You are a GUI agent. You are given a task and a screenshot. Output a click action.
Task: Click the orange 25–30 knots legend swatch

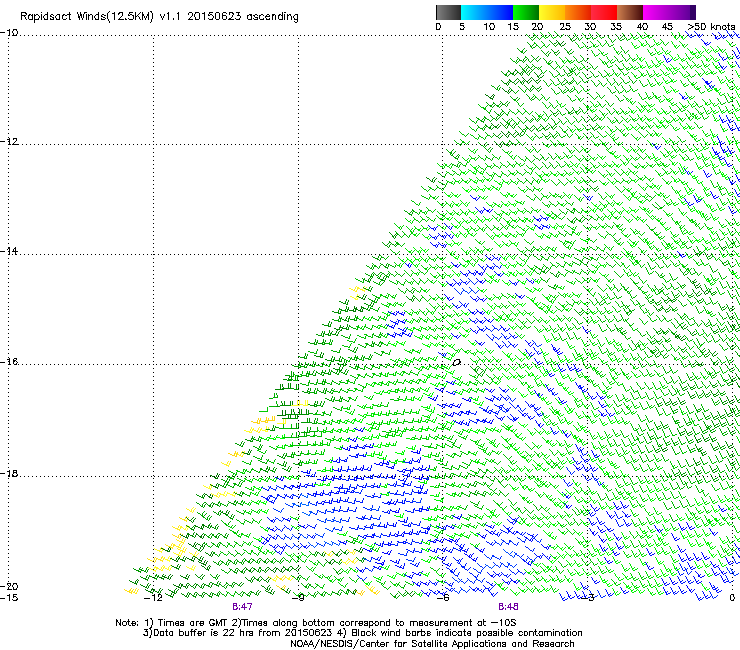click(578, 12)
